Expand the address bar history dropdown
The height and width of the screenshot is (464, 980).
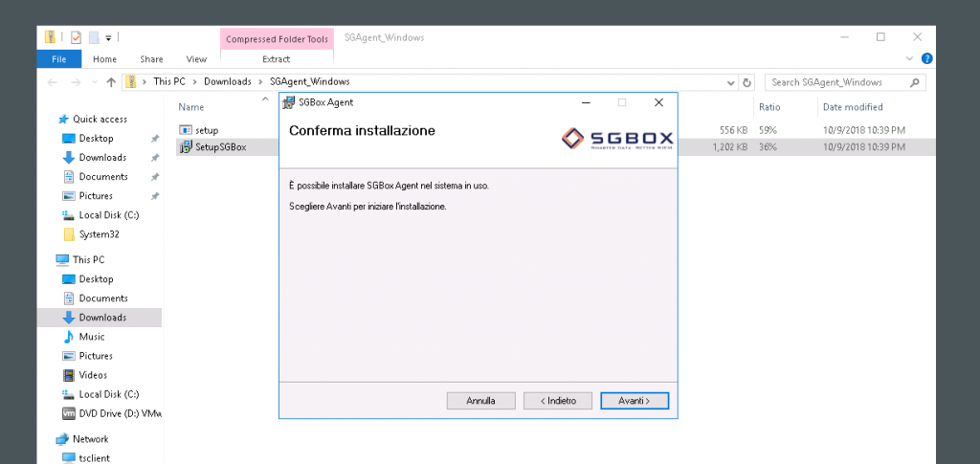731,82
